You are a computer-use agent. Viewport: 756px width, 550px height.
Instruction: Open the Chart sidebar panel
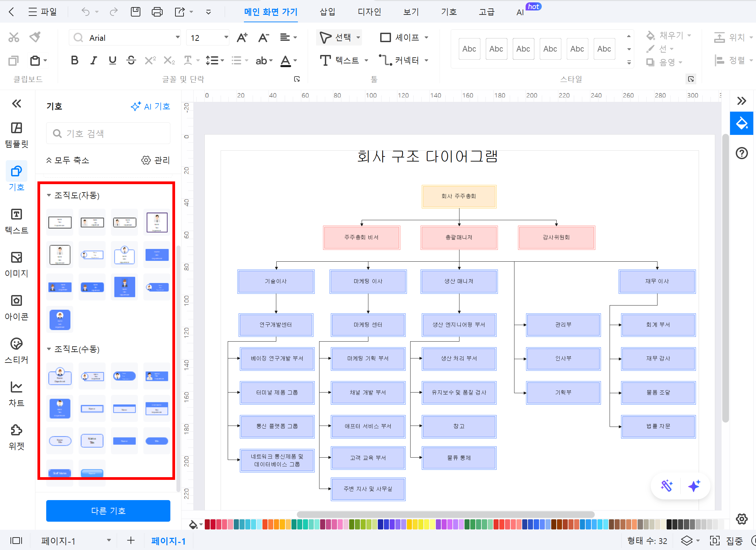(x=17, y=394)
